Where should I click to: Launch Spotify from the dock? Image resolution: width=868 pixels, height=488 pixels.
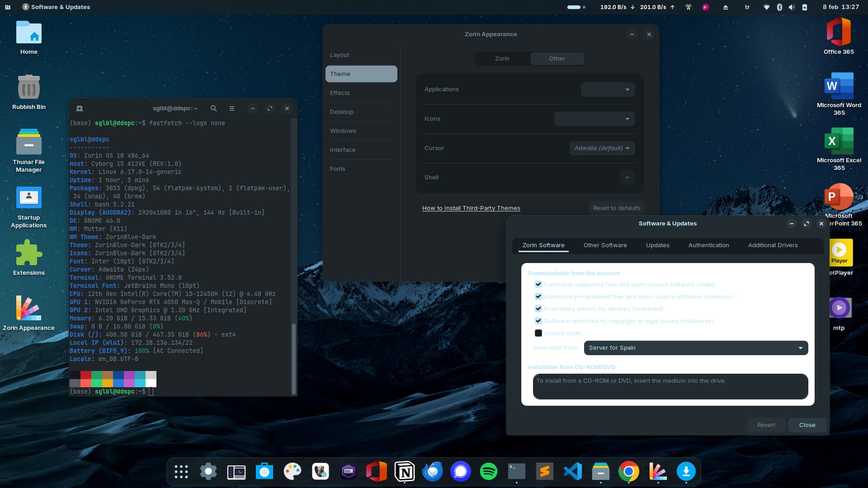tap(488, 472)
